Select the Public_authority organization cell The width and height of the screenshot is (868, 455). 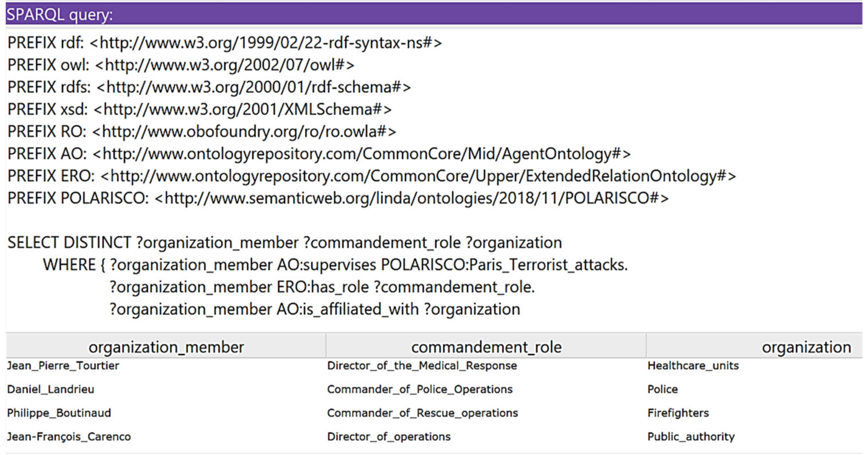point(691,436)
